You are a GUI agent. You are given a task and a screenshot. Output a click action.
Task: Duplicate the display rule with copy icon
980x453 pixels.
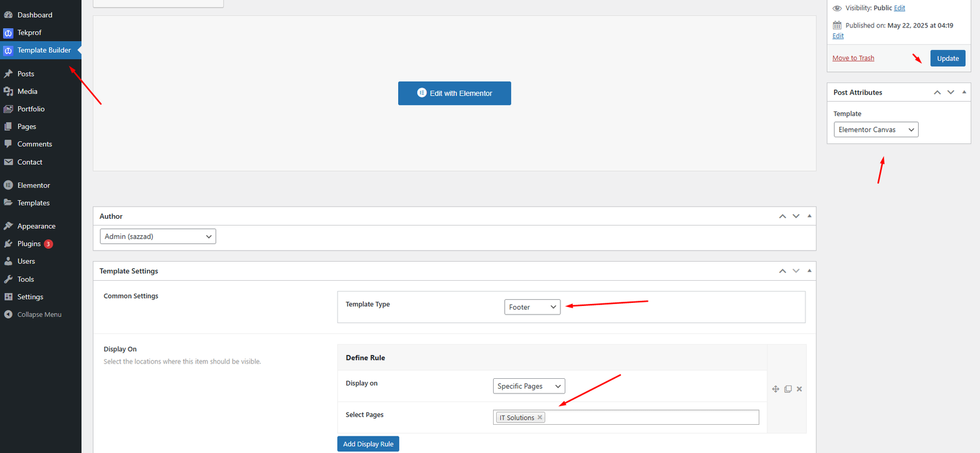tap(788, 389)
